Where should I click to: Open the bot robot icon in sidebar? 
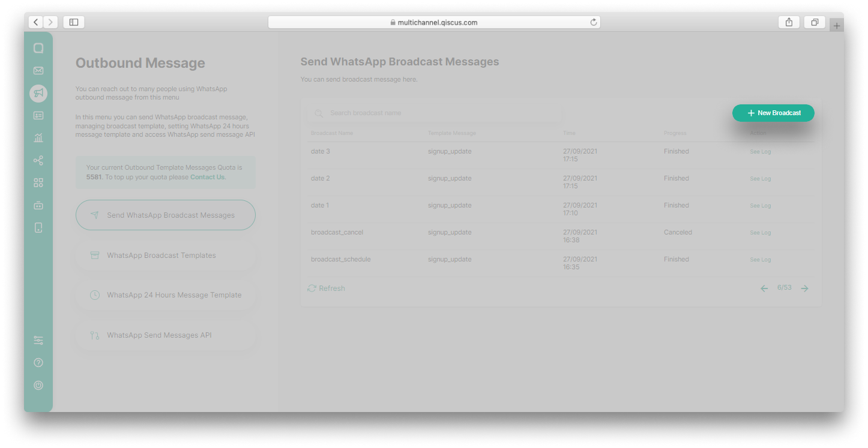tap(38, 205)
